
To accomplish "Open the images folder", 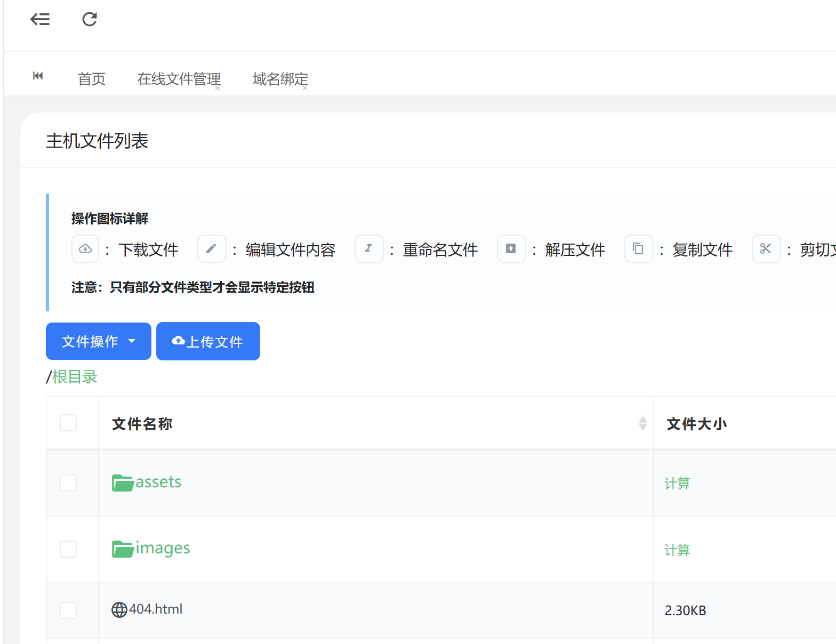I will tap(163, 549).
